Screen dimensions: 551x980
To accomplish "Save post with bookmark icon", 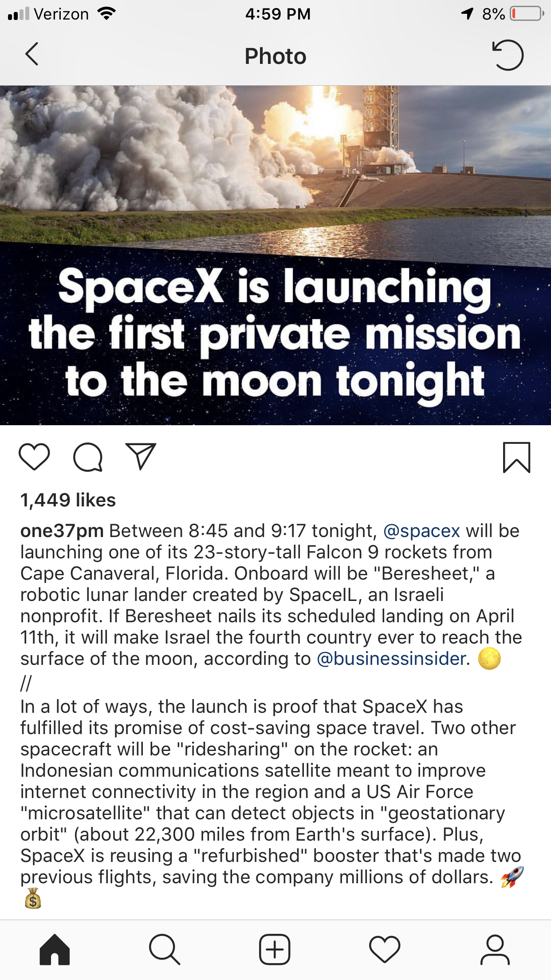I will pyautogui.click(x=516, y=457).
